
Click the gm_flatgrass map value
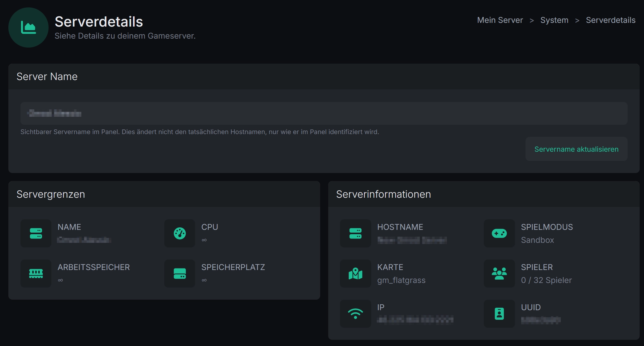tap(401, 280)
